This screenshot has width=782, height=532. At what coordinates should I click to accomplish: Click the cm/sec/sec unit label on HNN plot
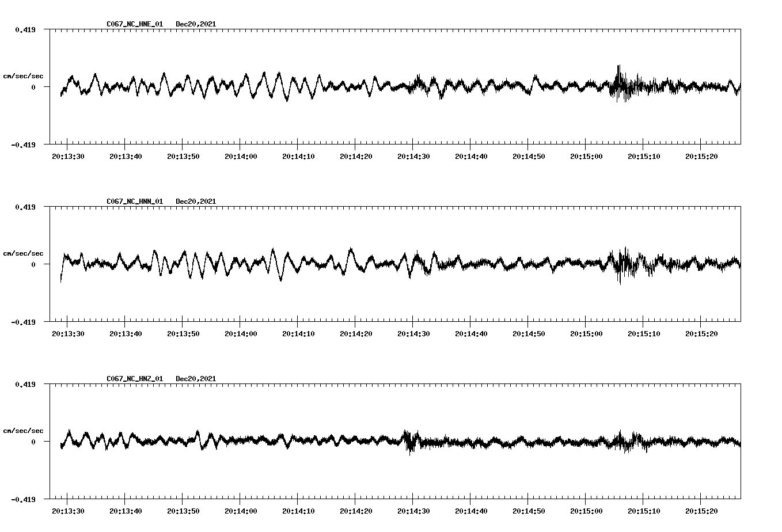click(x=23, y=253)
